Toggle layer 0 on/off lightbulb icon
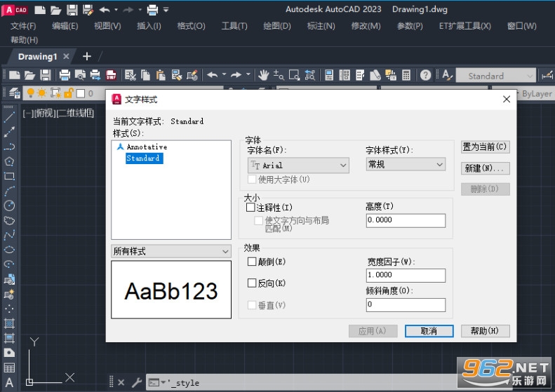 tap(31, 93)
